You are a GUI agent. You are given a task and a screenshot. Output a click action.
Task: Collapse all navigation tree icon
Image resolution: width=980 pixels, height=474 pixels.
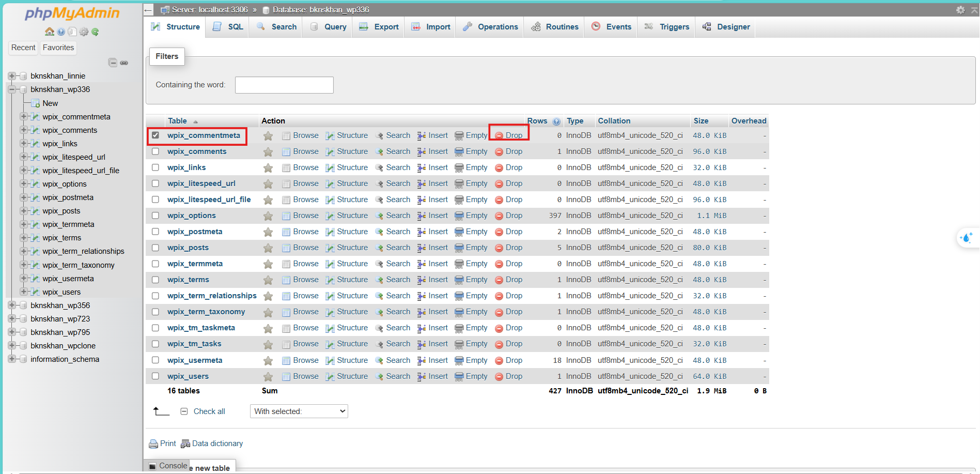[x=113, y=63]
